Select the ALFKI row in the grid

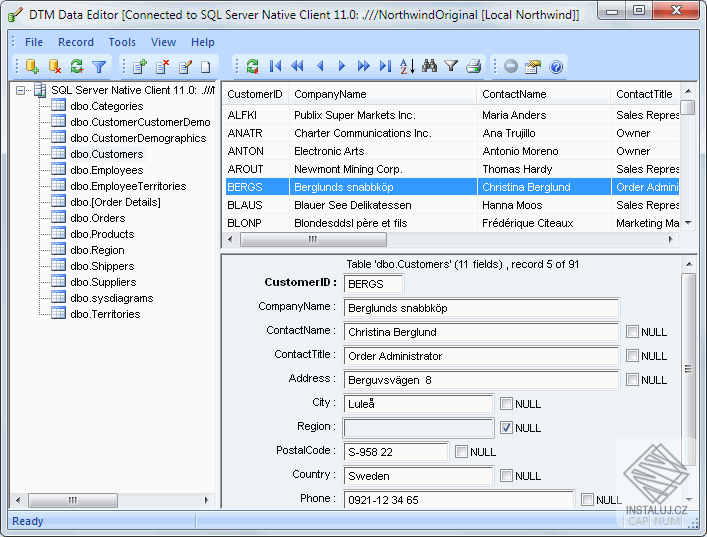450,115
